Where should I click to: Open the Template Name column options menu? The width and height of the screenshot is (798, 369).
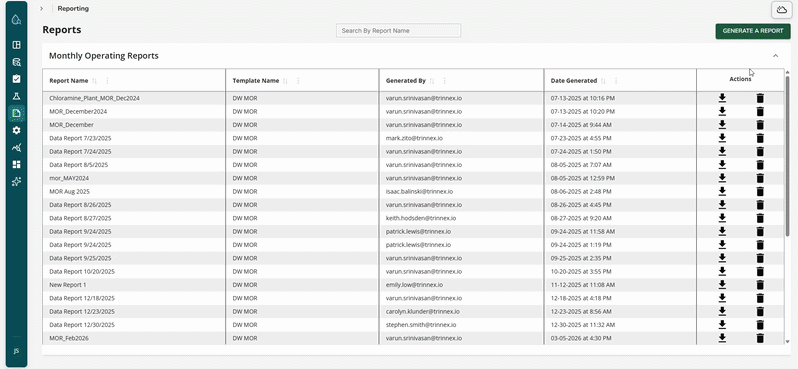tap(298, 80)
